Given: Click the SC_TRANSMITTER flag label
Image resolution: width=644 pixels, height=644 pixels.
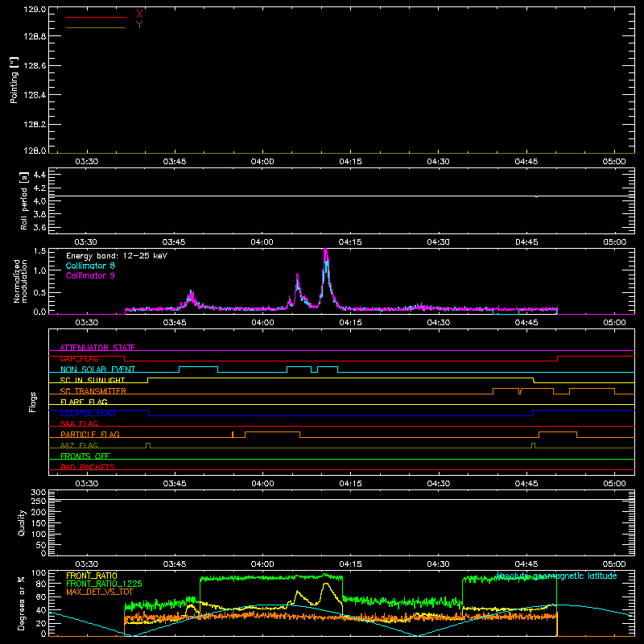Looking at the screenshot, I should pos(93,391).
